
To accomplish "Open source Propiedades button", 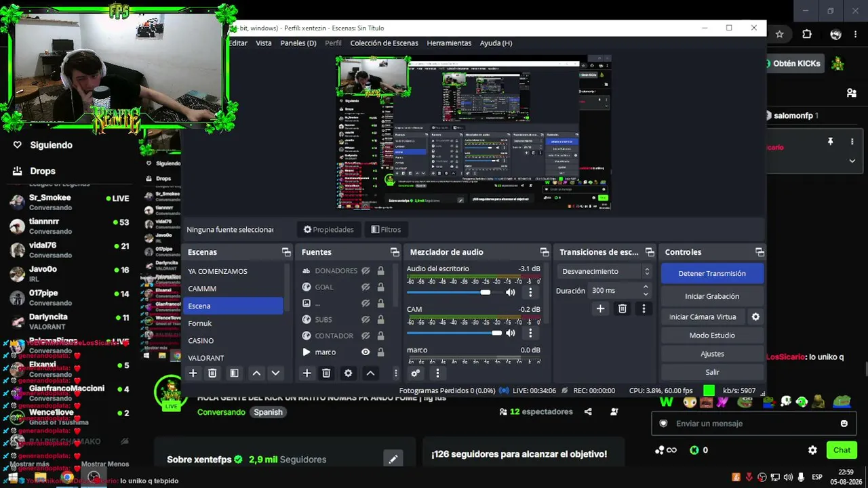I will coord(329,229).
